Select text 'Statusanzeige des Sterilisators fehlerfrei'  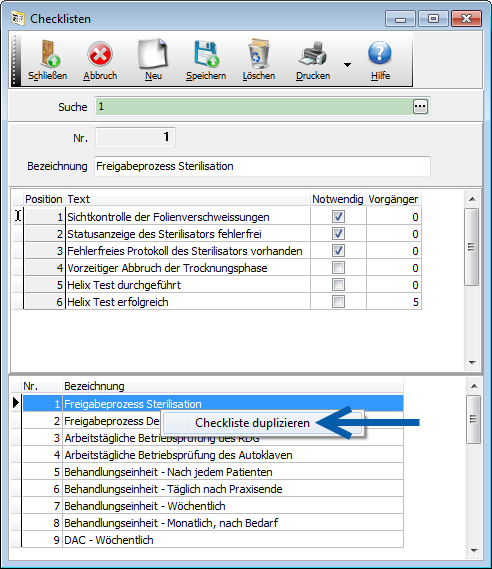click(x=164, y=234)
